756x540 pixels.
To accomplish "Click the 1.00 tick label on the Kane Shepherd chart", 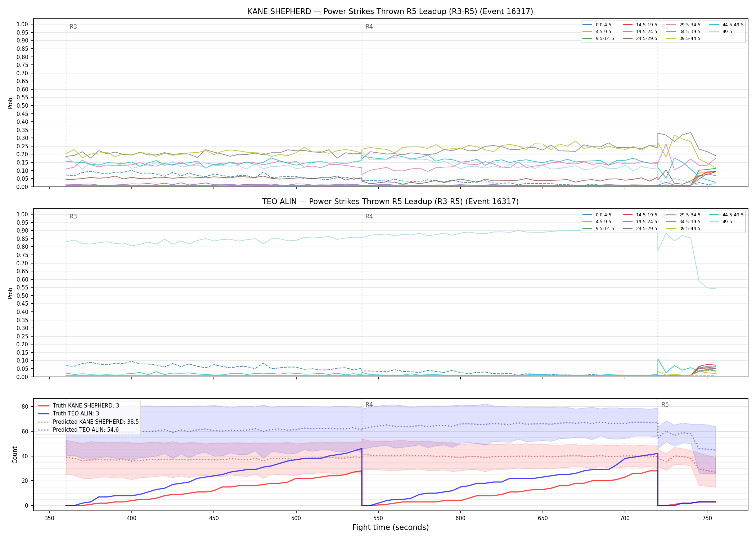I will 22,24.
